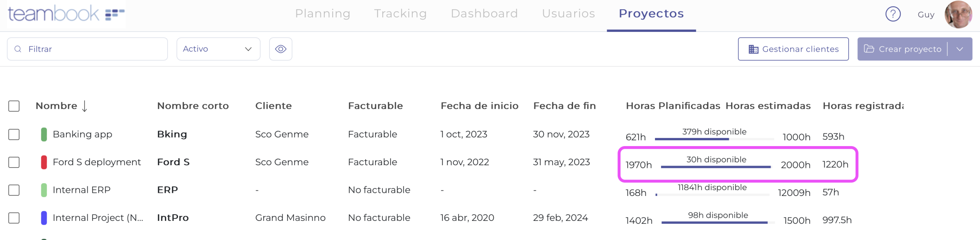The image size is (980, 240).
Task: Click the 30h disponible progress bar for Ford S
Action: point(716,167)
